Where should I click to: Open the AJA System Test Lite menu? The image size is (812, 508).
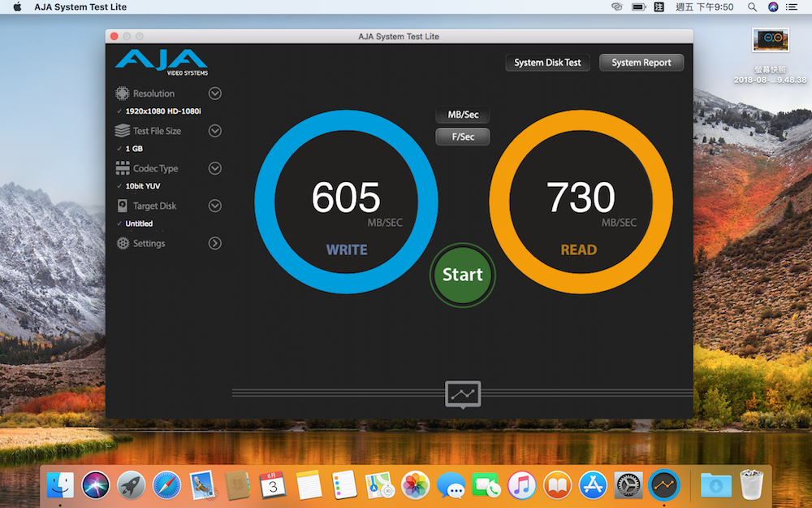click(x=80, y=7)
